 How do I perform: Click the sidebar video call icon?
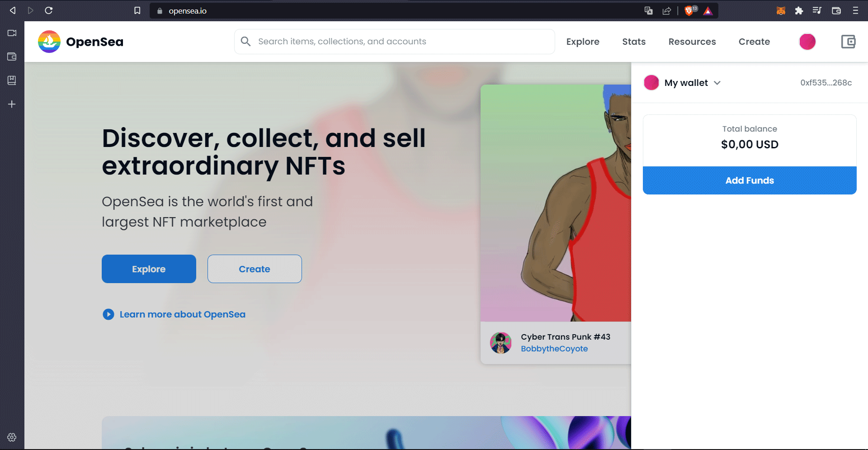click(12, 33)
